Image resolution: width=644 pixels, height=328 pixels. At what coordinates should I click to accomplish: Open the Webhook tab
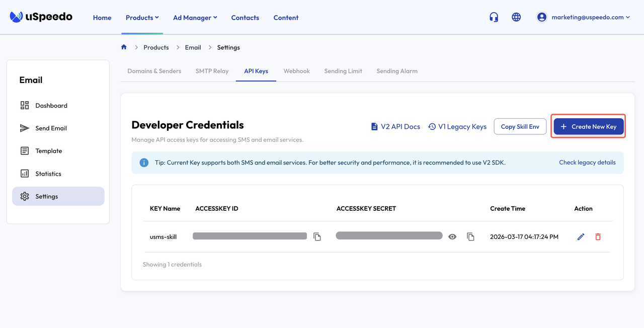(296, 71)
